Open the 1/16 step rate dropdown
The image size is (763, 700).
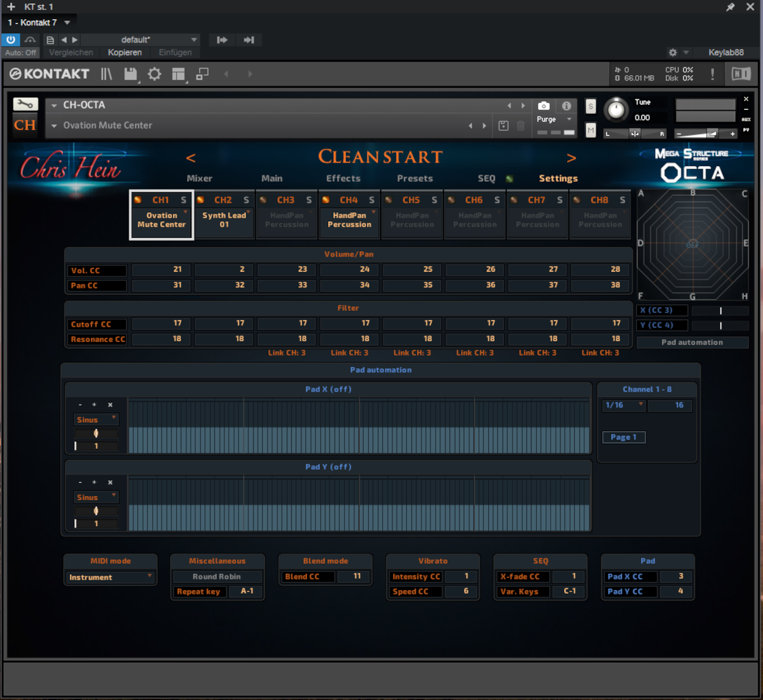624,405
